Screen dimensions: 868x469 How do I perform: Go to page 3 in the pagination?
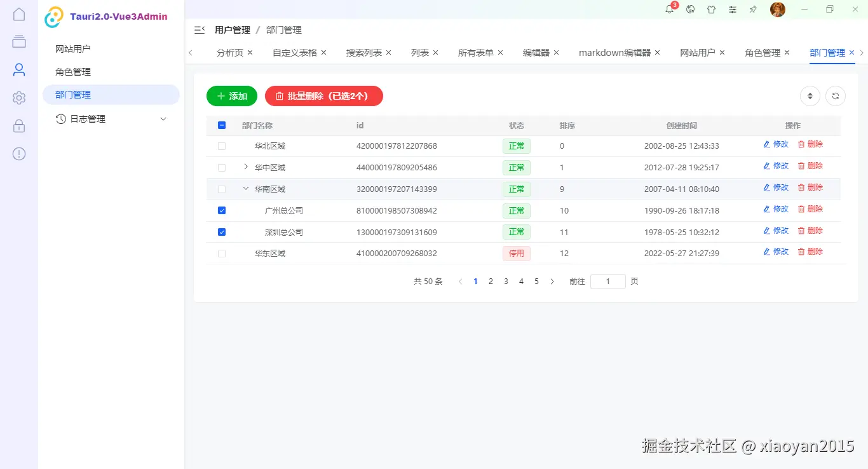click(x=506, y=281)
